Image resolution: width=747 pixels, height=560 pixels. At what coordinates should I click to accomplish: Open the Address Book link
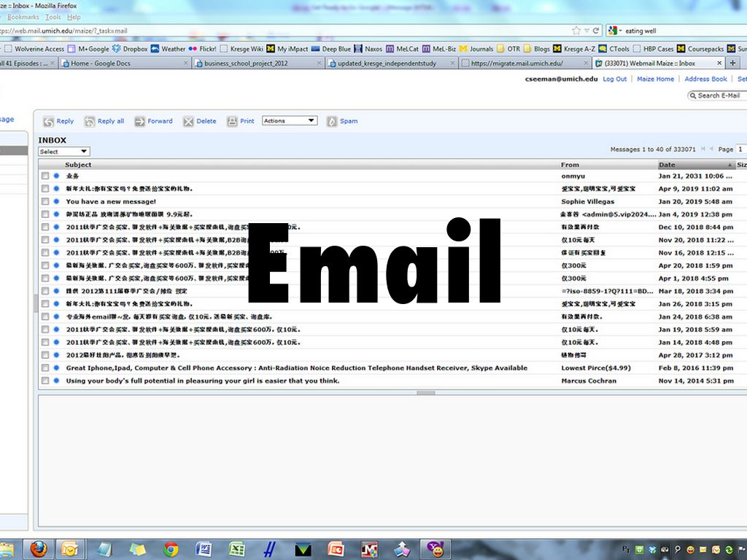pyautogui.click(x=705, y=79)
